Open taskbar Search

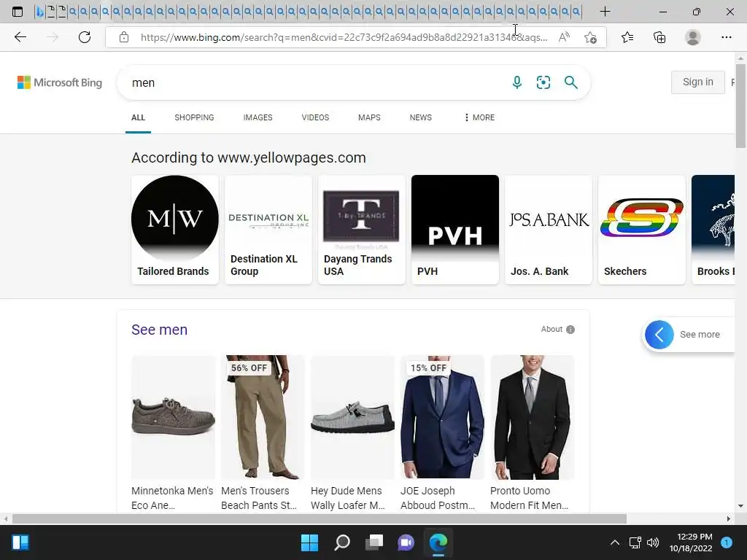[342, 542]
